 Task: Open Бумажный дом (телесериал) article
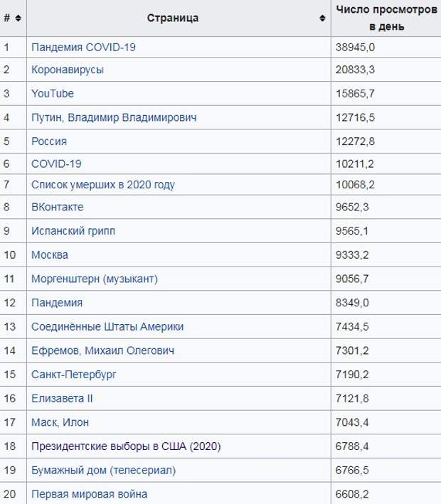pyautogui.click(x=103, y=470)
